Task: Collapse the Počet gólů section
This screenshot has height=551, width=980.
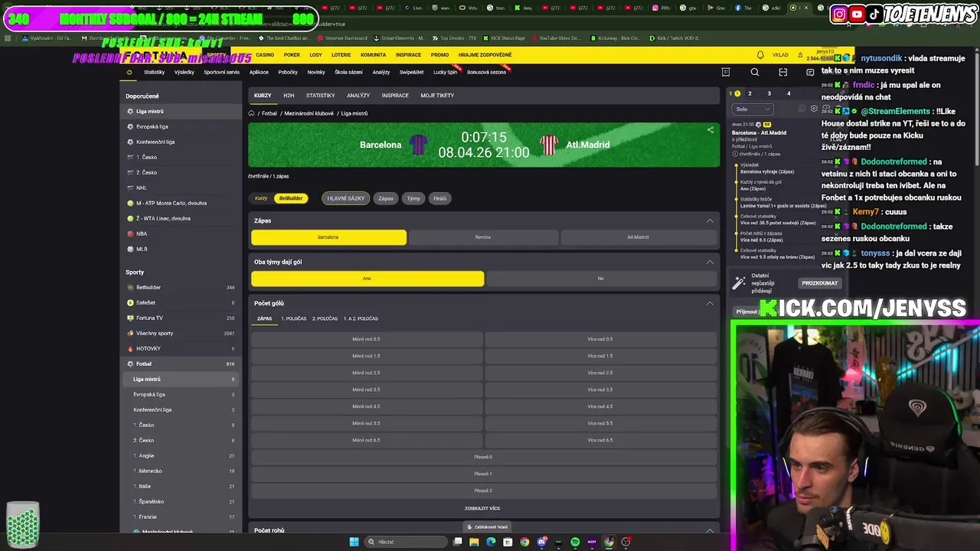Action: tap(710, 303)
